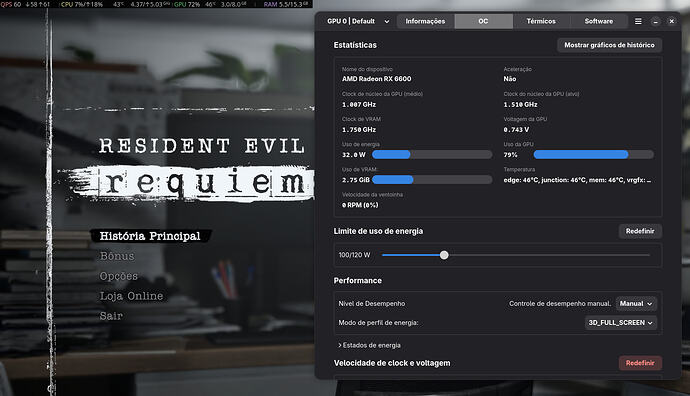Switch to the Informações tab
Screen dimensions: 690x396
pyautogui.click(x=425, y=21)
